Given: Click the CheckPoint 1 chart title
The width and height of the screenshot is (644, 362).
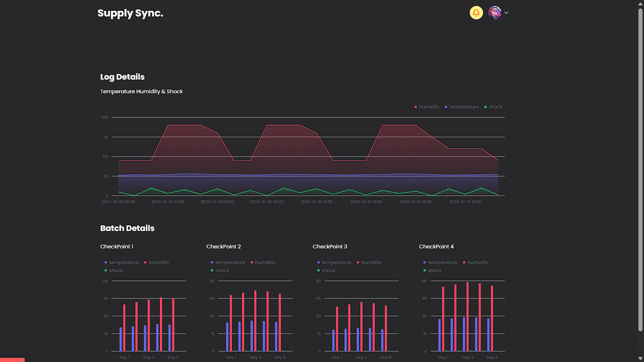Looking at the screenshot, I should pyautogui.click(x=117, y=246).
